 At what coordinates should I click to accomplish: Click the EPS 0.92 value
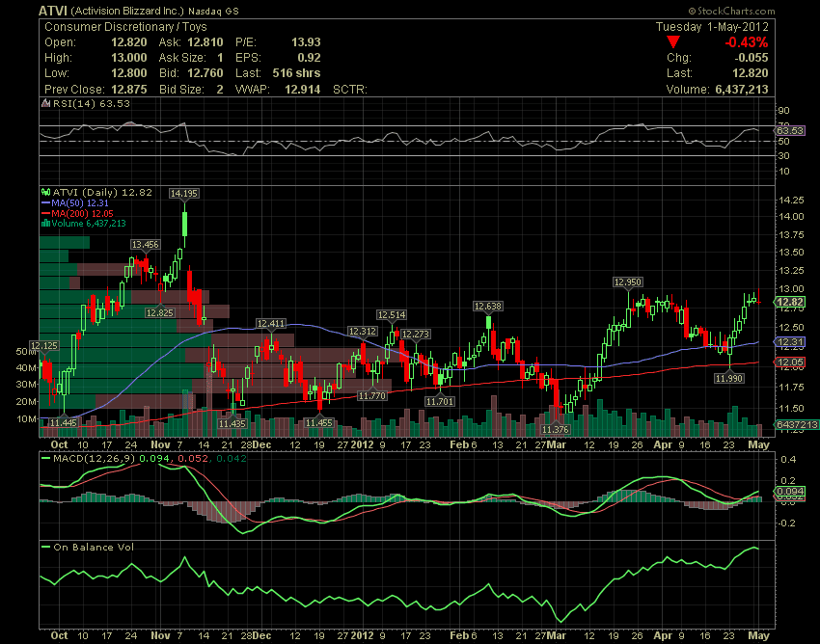[x=309, y=58]
